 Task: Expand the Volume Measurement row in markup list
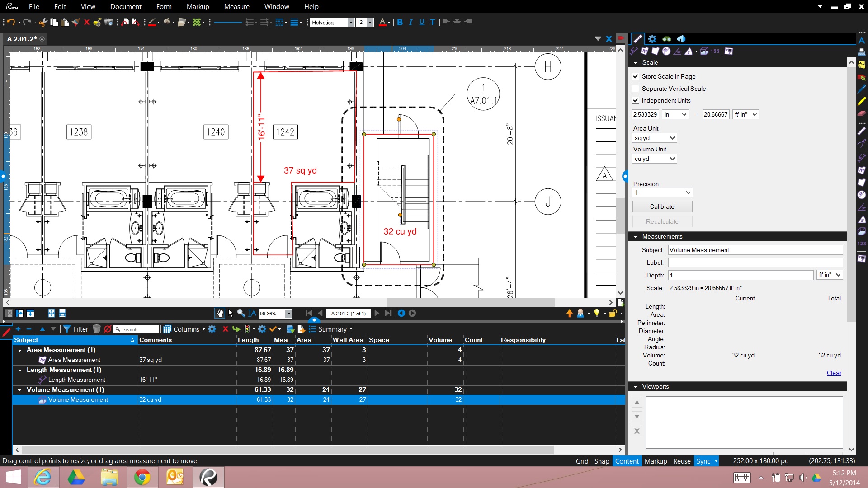click(19, 389)
